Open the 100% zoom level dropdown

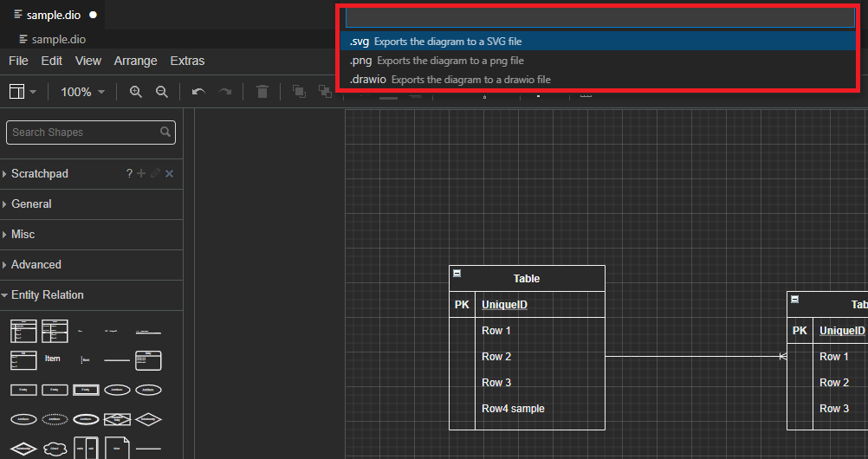point(82,92)
